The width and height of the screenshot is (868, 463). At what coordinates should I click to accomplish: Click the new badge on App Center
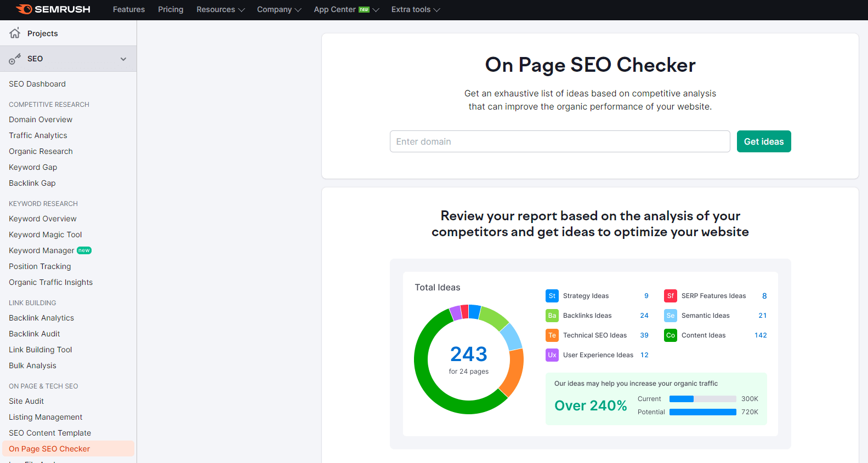click(364, 9)
